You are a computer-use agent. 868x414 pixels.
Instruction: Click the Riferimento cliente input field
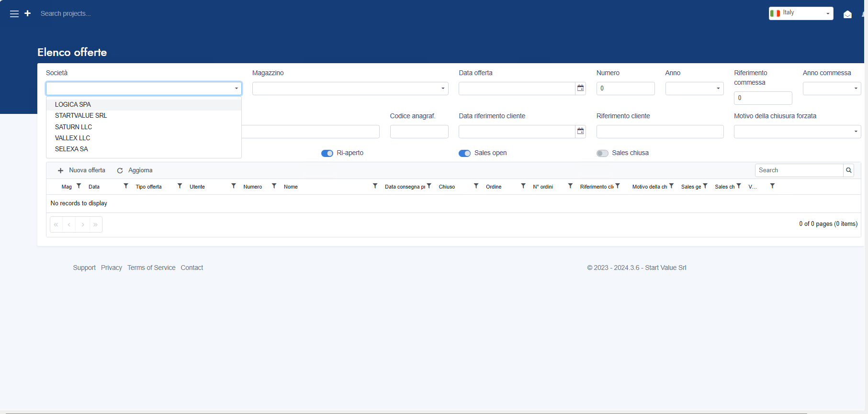pyautogui.click(x=660, y=132)
